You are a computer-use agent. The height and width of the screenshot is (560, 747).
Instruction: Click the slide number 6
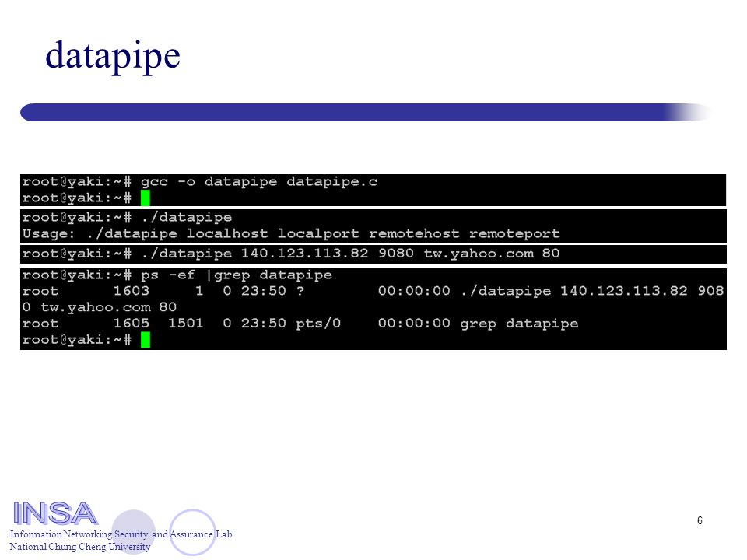tap(700, 520)
